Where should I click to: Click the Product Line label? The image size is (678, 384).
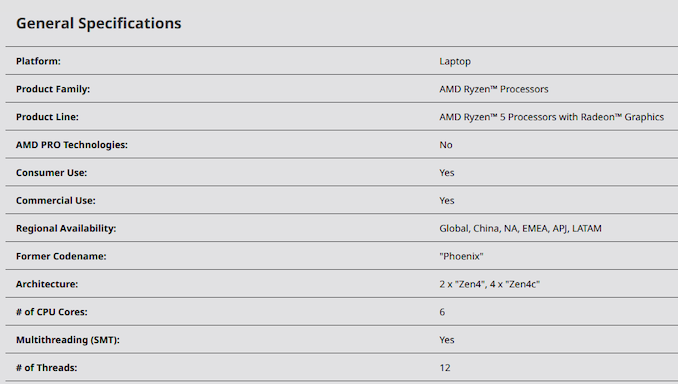click(x=47, y=117)
